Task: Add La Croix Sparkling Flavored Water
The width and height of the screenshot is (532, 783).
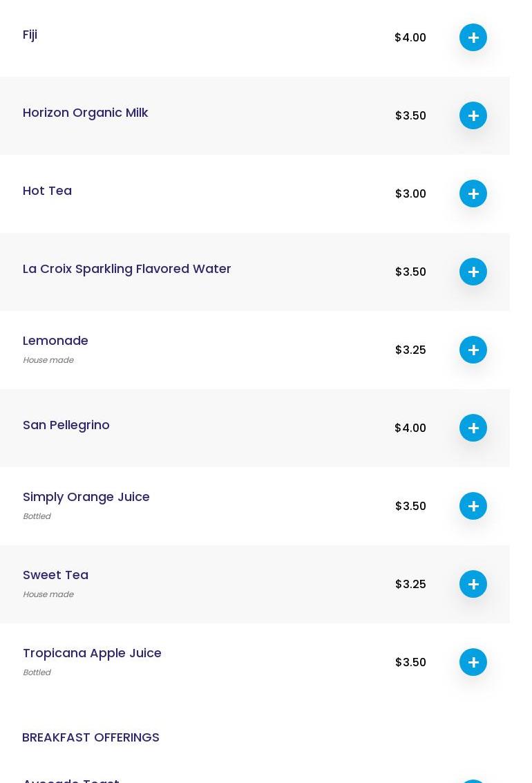Action: coord(473,272)
